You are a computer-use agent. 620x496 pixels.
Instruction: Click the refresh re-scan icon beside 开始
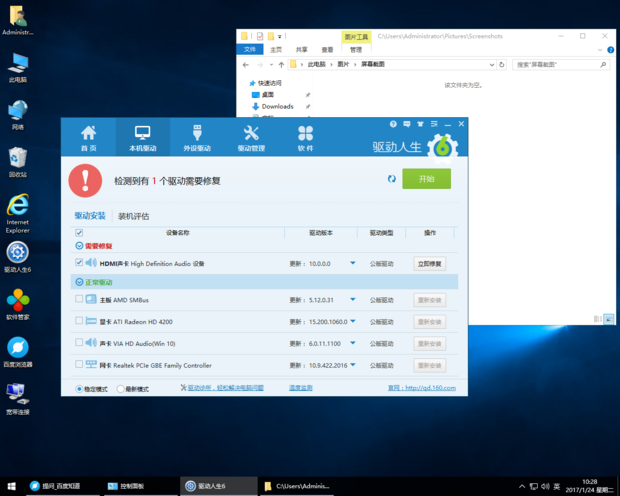tap(391, 179)
